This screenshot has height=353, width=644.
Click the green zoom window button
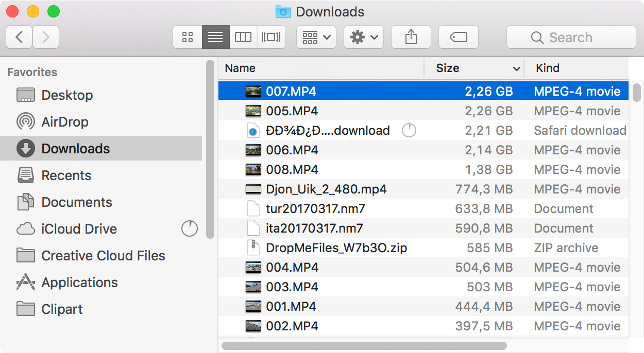pyautogui.click(x=53, y=11)
